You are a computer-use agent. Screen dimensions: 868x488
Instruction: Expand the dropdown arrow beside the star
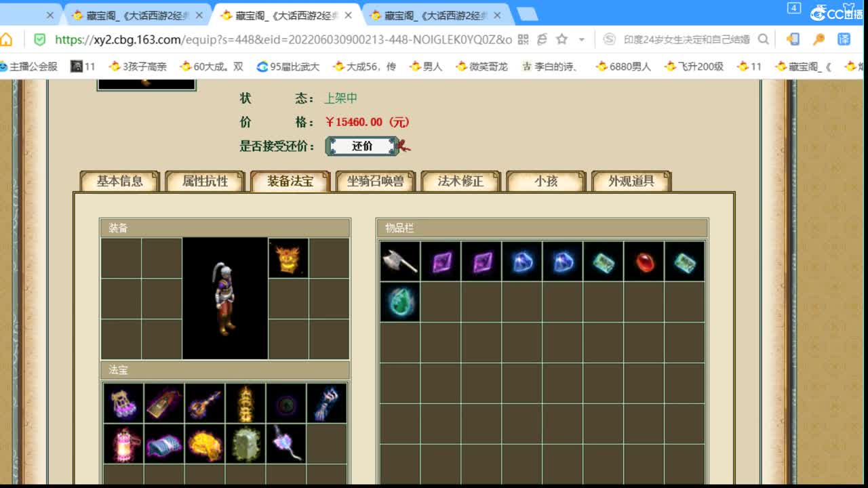pyautogui.click(x=581, y=40)
